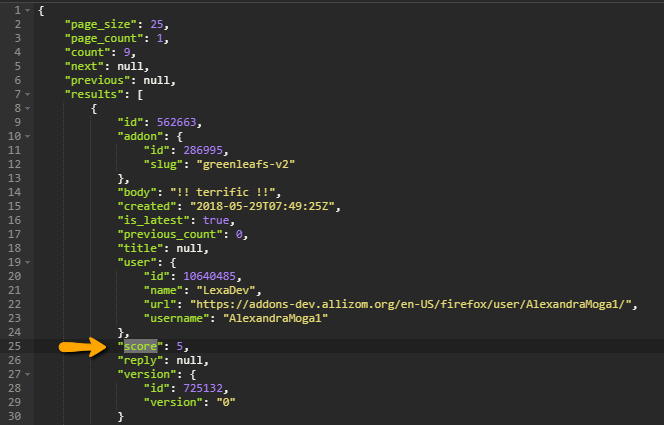Click the "slug" key
The width and height of the screenshot is (664, 425).
[x=163, y=164]
